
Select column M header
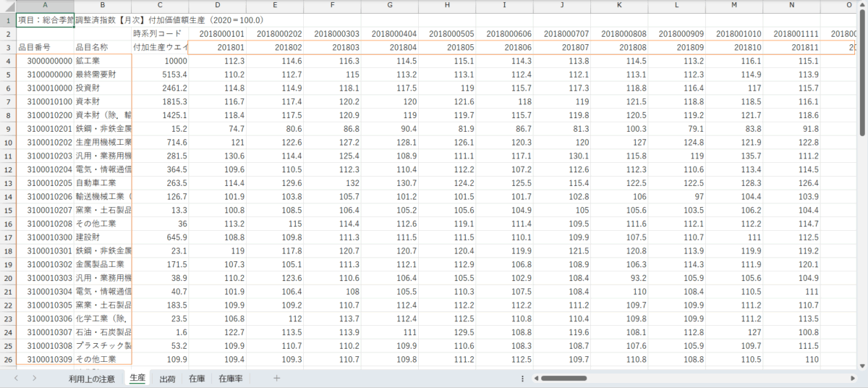click(733, 7)
